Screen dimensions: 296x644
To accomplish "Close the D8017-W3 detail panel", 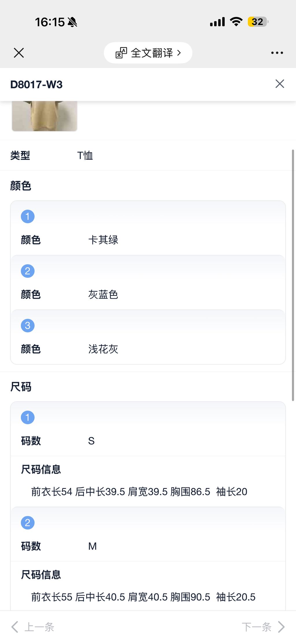I will pos(280,84).
